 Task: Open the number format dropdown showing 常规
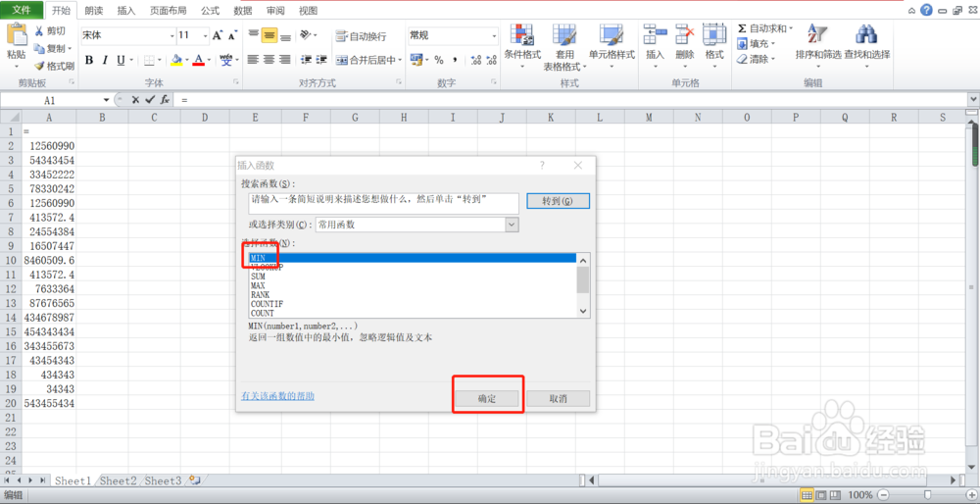pos(494,36)
